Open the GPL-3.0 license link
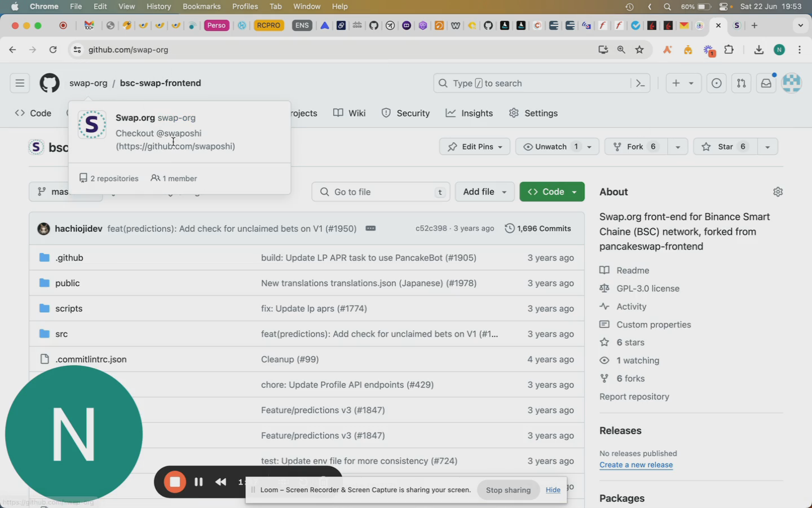The image size is (812, 508). (648, 288)
